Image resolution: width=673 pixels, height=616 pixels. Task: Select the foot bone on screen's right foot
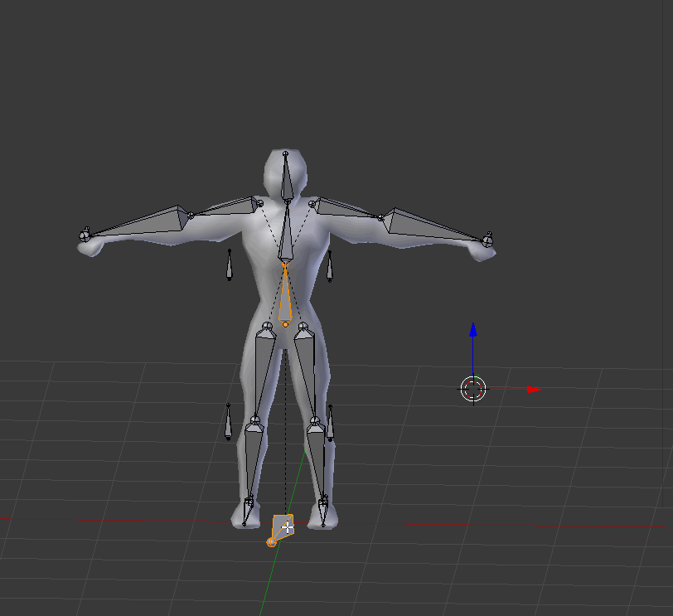(323, 511)
